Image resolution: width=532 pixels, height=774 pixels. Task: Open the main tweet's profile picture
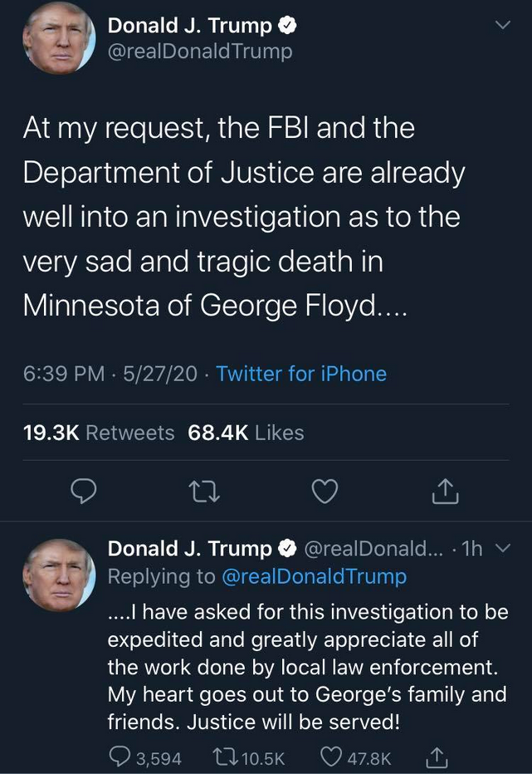coord(59,38)
